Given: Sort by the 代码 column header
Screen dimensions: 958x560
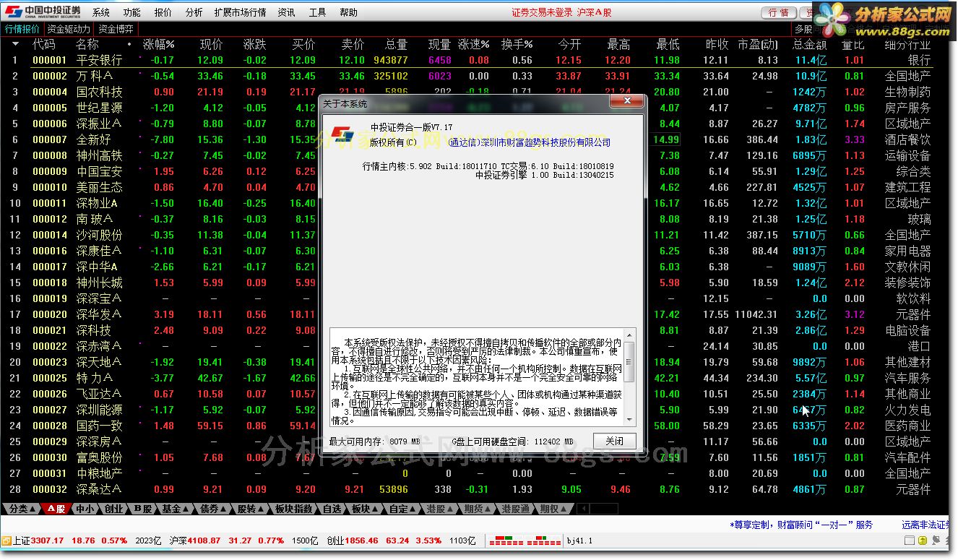Looking at the screenshot, I should pos(43,44).
